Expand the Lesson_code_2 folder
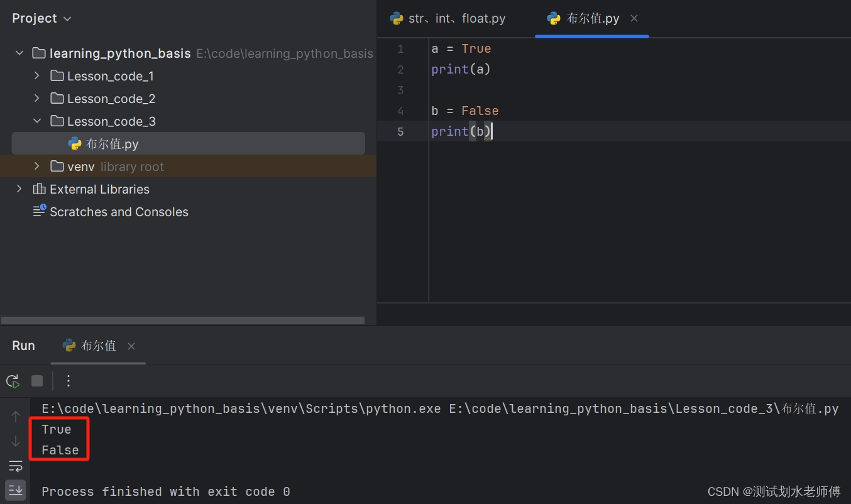 tap(37, 99)
